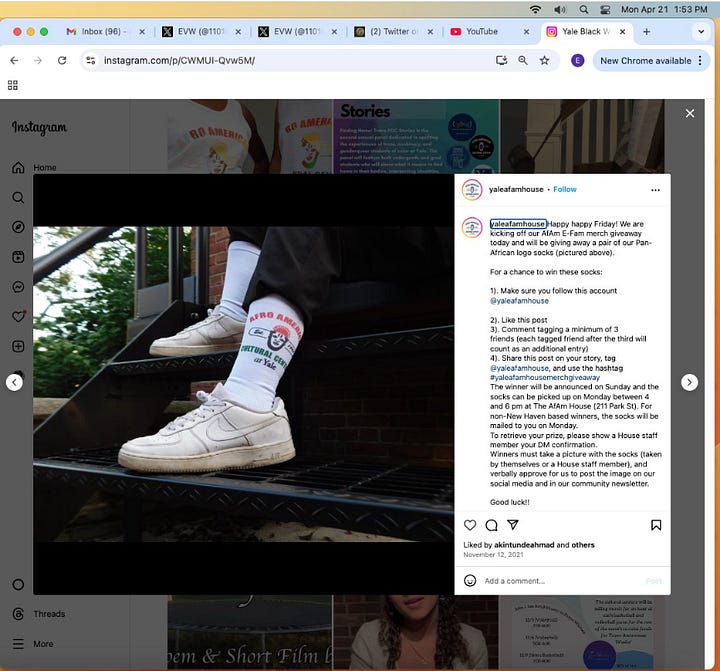Open Messages icon in the sidebar
The width and height of the screenshot is (720, 671).
[18, 287]
